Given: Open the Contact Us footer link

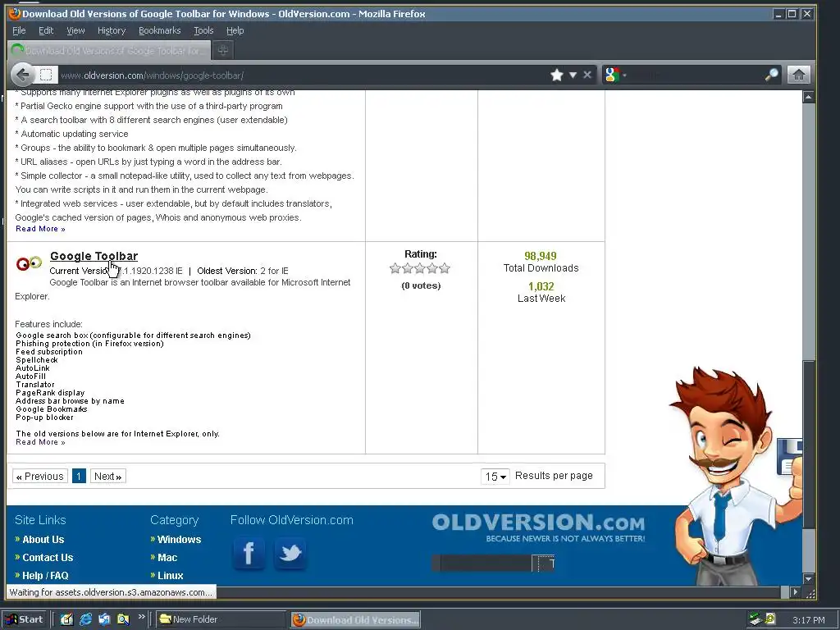Looking at the screenshot, I should [48, 557].
